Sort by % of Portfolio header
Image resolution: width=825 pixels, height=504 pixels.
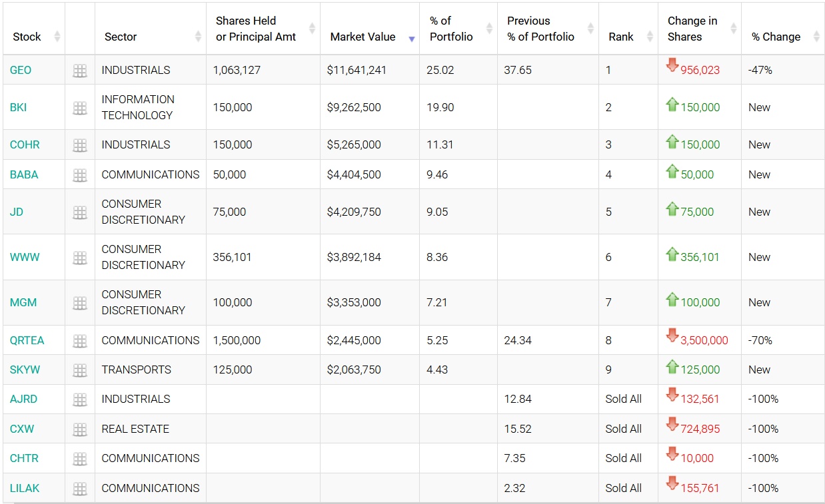coord(489,29)
